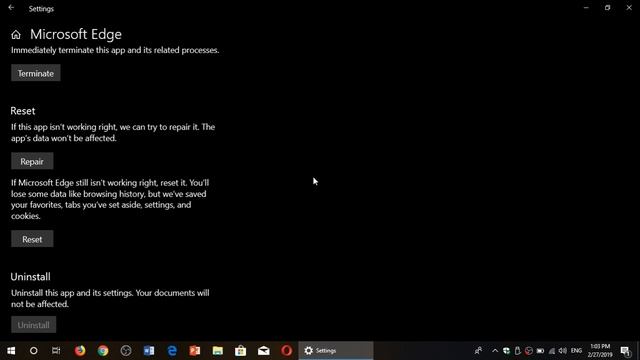
Task: Open the clock showing 1:03 PM
Action: coord(600,351)
